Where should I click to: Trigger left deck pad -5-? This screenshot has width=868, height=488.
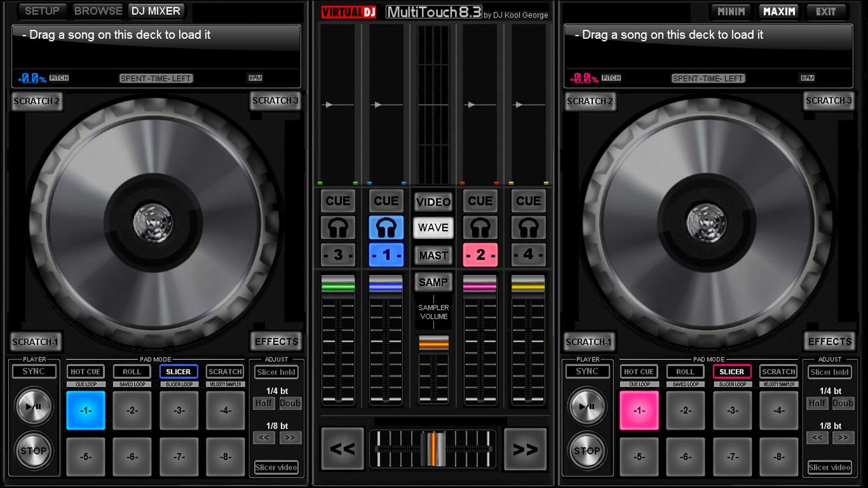point(86,457)
